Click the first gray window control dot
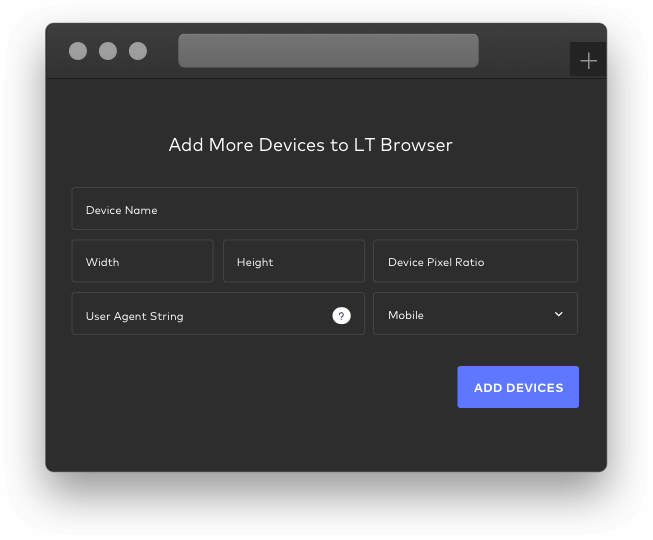653x540 pixels. pos(78,51)
